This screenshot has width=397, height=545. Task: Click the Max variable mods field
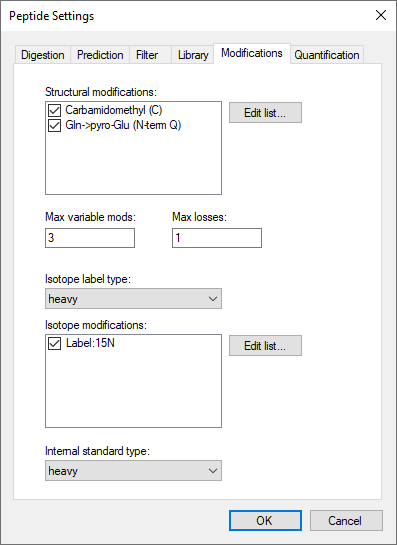(90, 238)
